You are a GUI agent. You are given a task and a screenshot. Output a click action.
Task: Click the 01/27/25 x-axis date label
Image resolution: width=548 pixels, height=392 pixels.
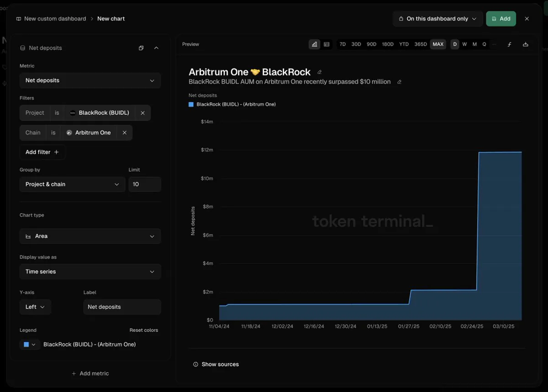[409, 326]
